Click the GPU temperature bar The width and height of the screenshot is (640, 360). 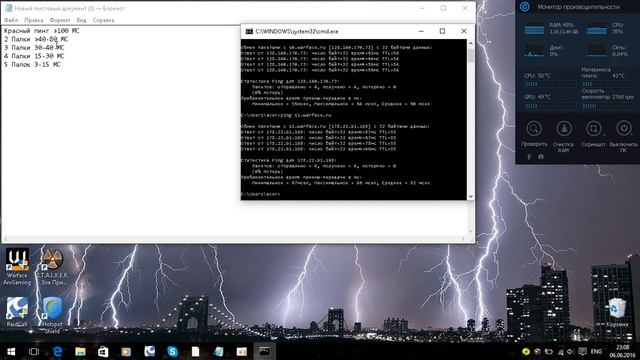tap(550, 106)
